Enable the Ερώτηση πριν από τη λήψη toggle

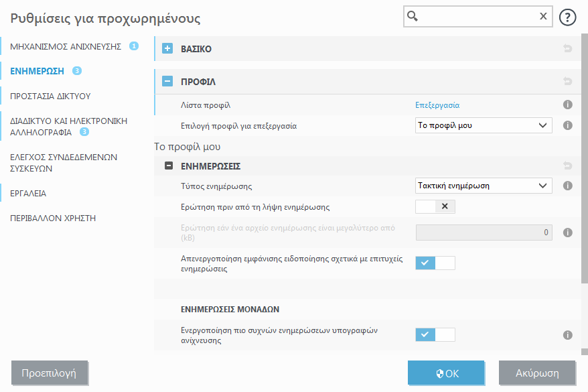coord(436,207)
